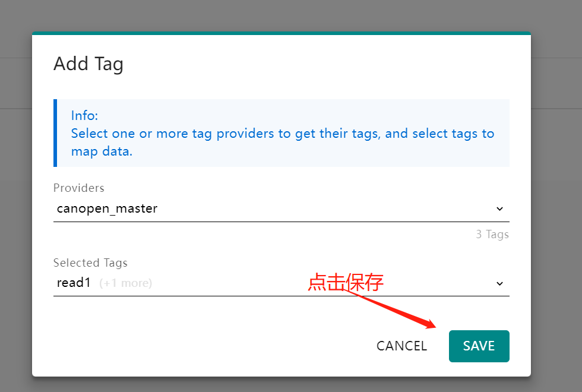Click the teal top border of the dialog

click(281, 33)
